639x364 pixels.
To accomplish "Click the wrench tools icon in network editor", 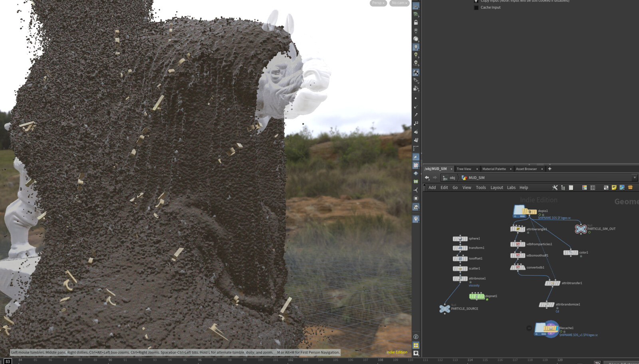I will click(x=555, y=188).
